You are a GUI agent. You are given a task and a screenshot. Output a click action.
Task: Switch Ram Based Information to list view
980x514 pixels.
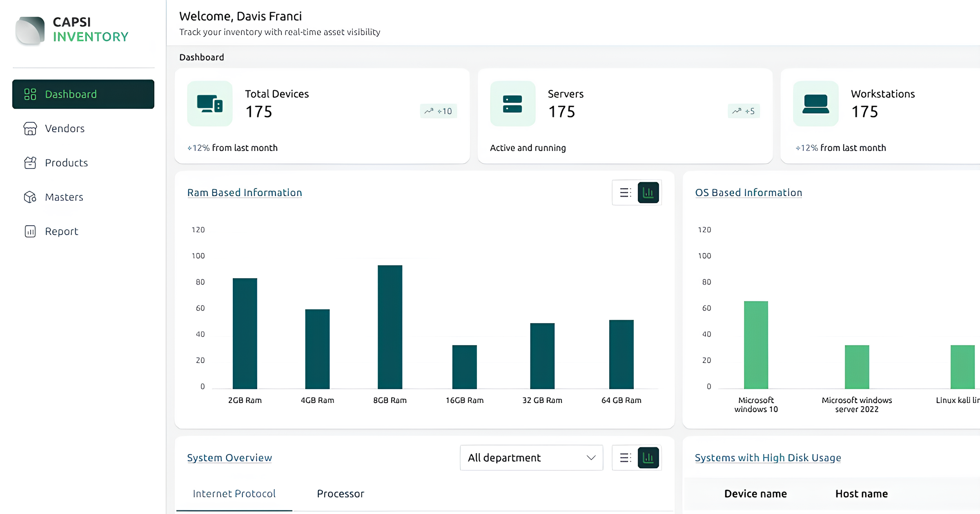(625, 193)
